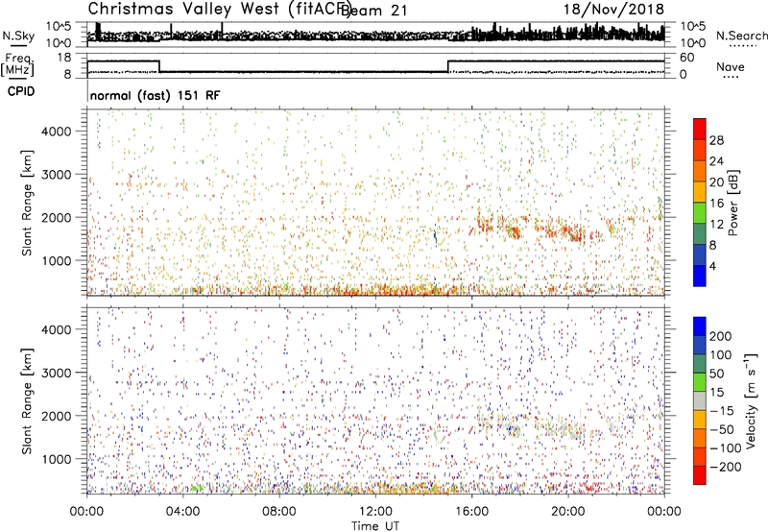Click the date '18/Nov/2018'
Viewport: 768px width, 532px height.
[613, 9]
